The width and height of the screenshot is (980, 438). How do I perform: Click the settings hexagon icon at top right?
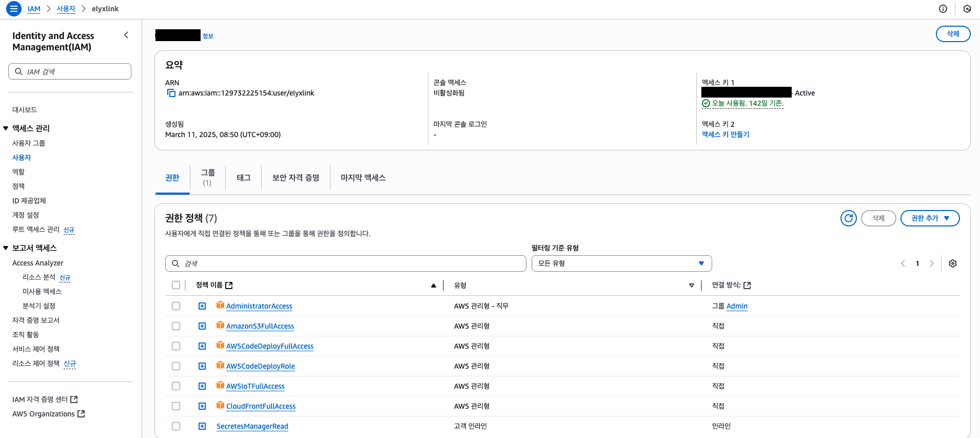click(x=967, y=9)
